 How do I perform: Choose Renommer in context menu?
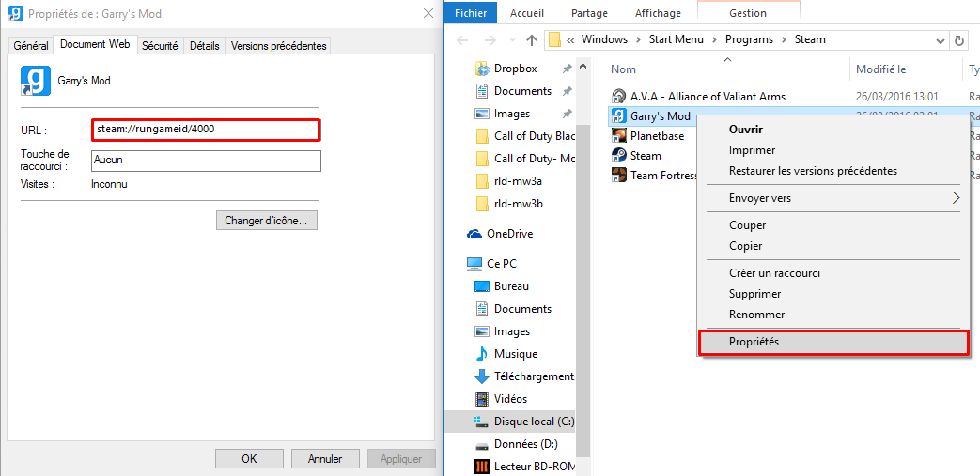[833, 315]
